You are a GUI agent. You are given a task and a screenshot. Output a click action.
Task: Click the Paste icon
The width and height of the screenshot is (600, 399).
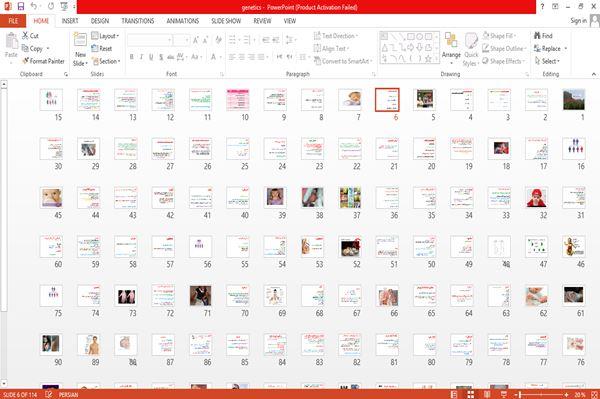coord(11,41)
